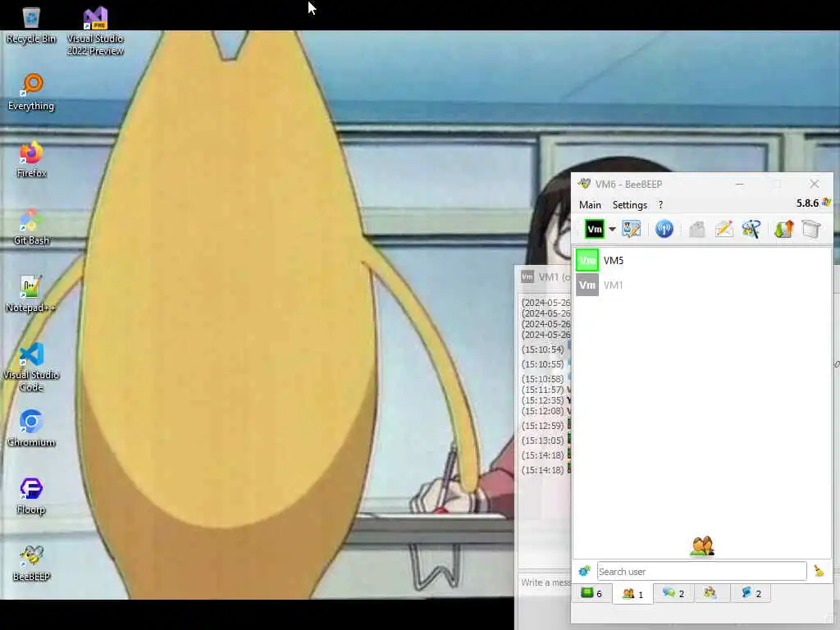Switch to the green grid tab showing 6
The width and height of the screenshot is (840, 630).
(591, 593)
